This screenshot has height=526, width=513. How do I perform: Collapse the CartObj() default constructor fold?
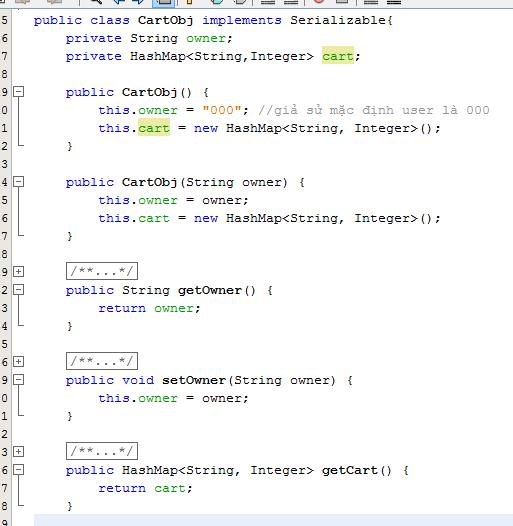click(18, 92)
